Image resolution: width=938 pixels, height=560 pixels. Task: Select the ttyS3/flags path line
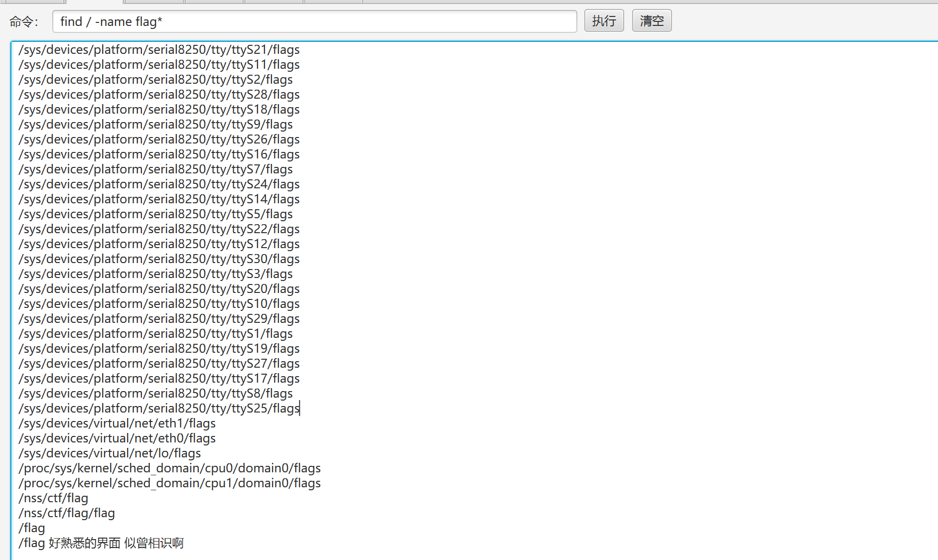tap(155, 274)
